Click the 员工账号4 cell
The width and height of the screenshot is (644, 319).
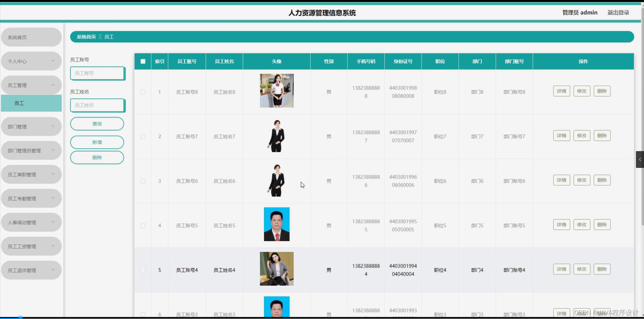click(x=187, y=270)
